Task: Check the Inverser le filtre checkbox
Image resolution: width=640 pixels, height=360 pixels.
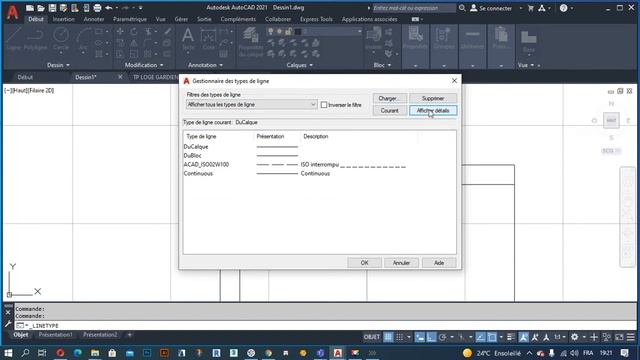Action: 324,105
